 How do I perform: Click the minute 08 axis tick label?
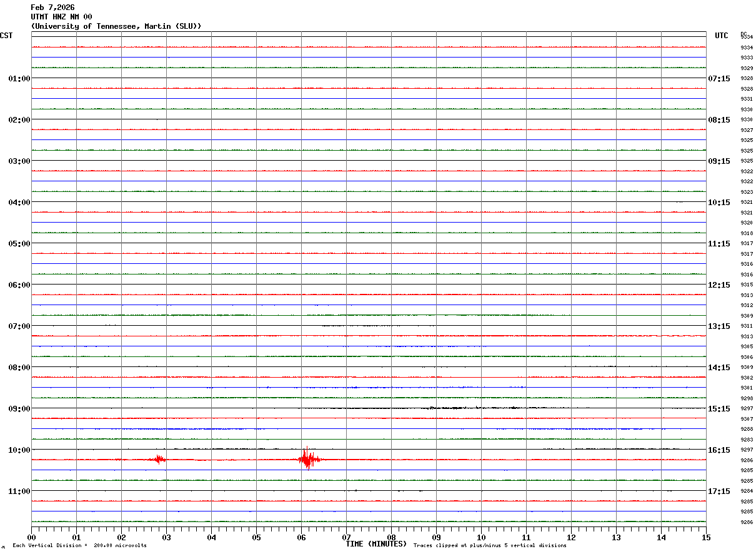391,537
